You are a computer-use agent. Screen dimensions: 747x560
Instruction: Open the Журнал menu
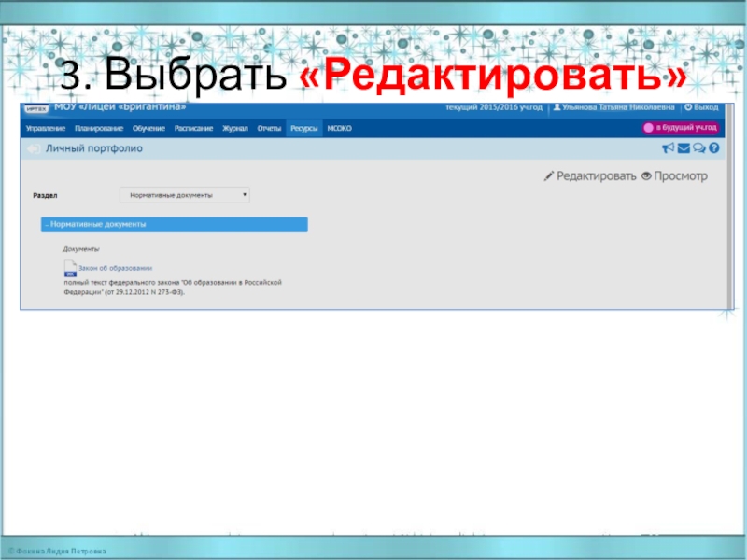[235, 128]
